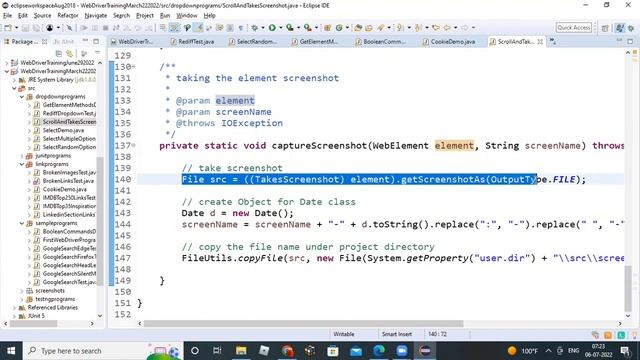
Task: Switch to the JUnit view tab
Action: click(x=64, y=42)
